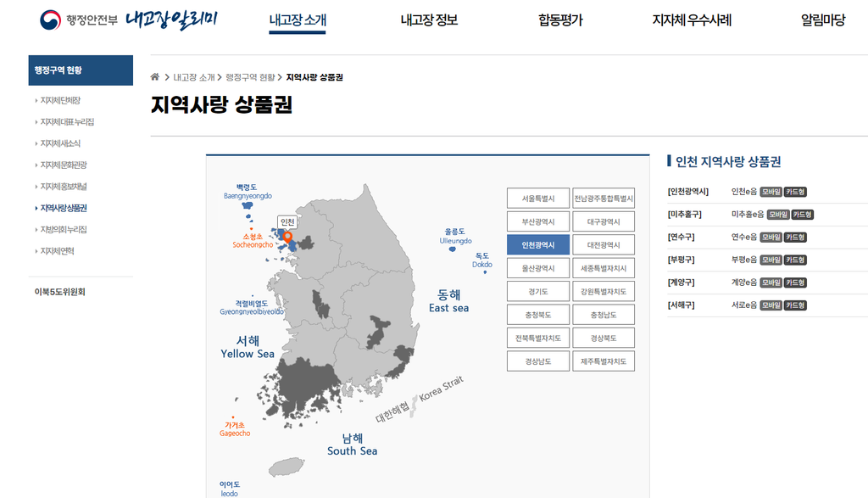Screen dimensions: 868x498
Task: Click 행정구역 현황 in the breadcrumb
Action: [x=250, y=77]
